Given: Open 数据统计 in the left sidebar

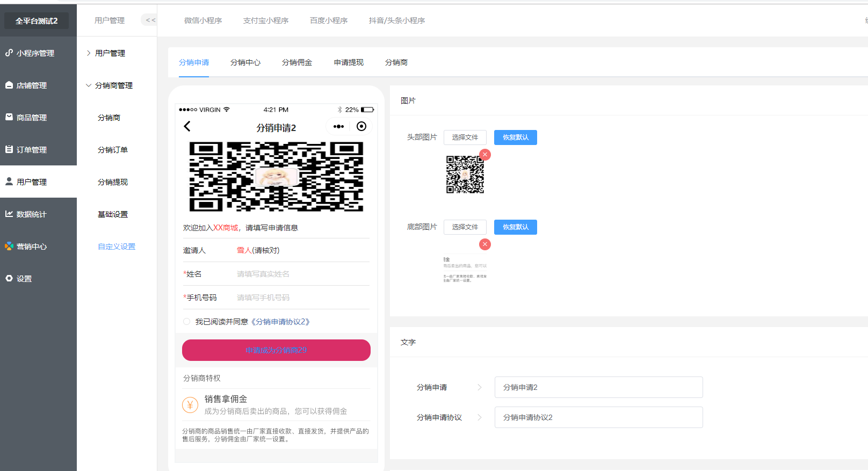Looking at the screenshot, I should [32, 214].
